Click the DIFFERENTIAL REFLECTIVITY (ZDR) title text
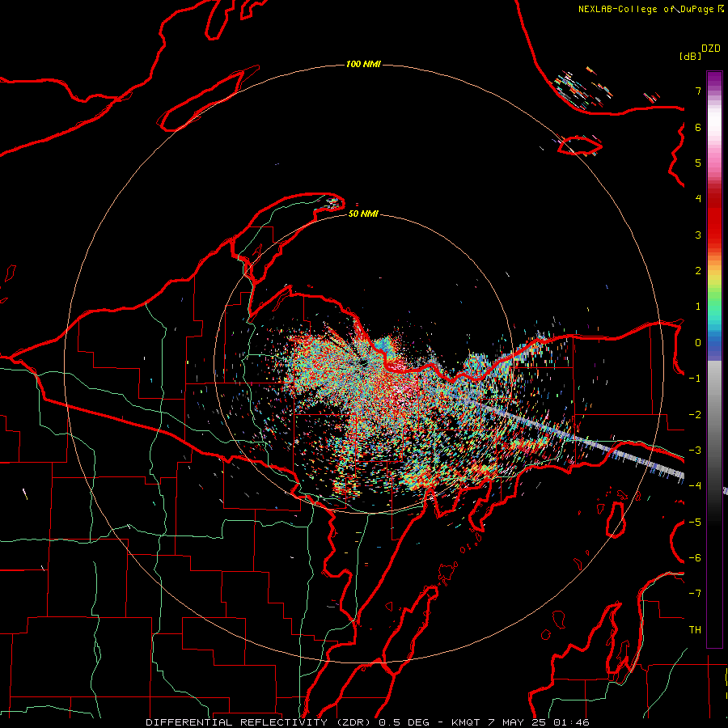Image resolution: width=728 pixels, height=728 pixels. (260, 722)
